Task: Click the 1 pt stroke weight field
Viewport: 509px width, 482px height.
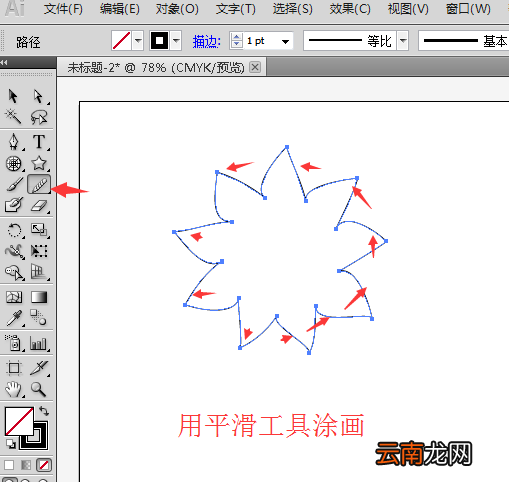Action: (261, 41)
